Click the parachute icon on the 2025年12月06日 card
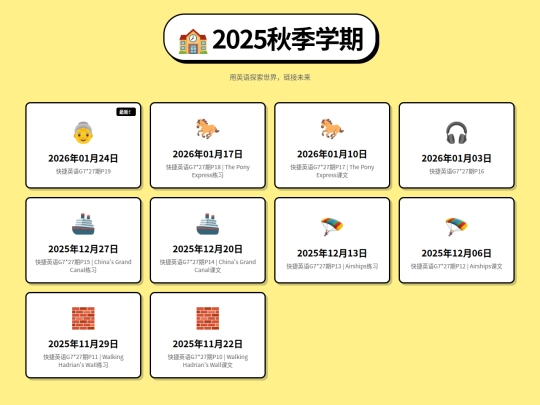 [x=457, y=227]
